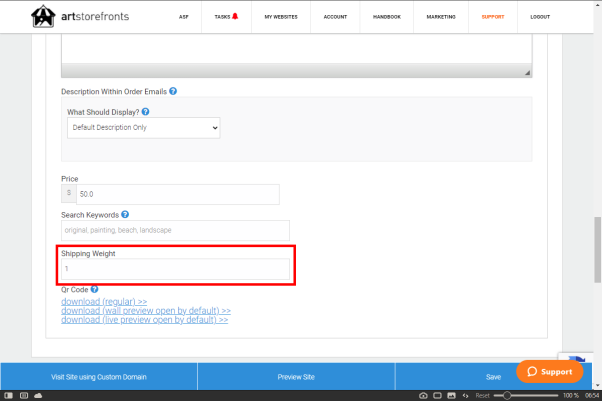The image size is (602, 401).
Task: Open Tasks with the bell notification
Action: tap(227, 17)
